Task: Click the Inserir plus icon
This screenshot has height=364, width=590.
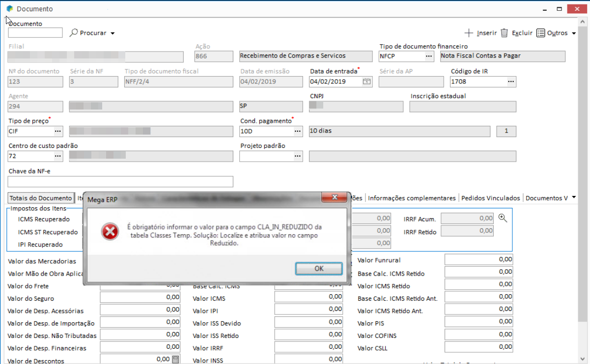Action: [469, 33]
